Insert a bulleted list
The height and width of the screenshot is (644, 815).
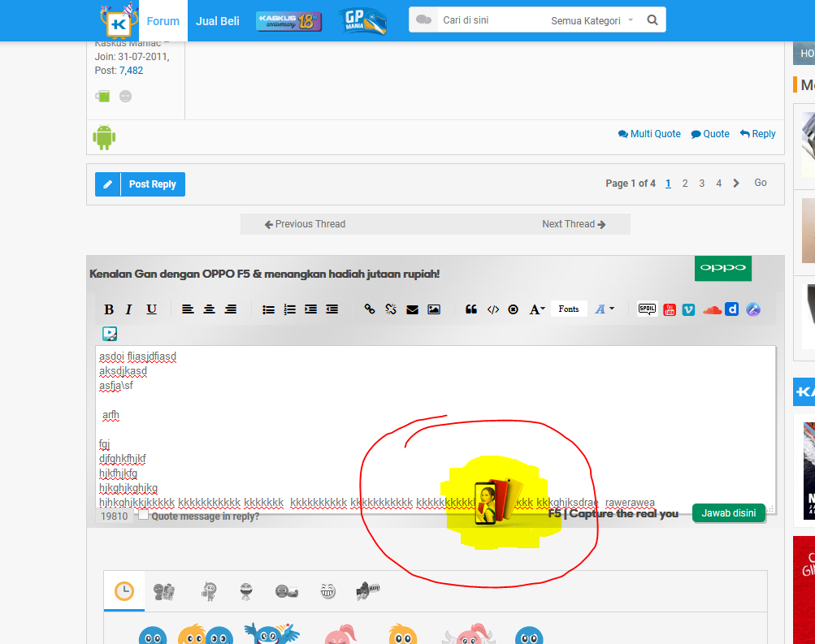(x=268, y=309)
